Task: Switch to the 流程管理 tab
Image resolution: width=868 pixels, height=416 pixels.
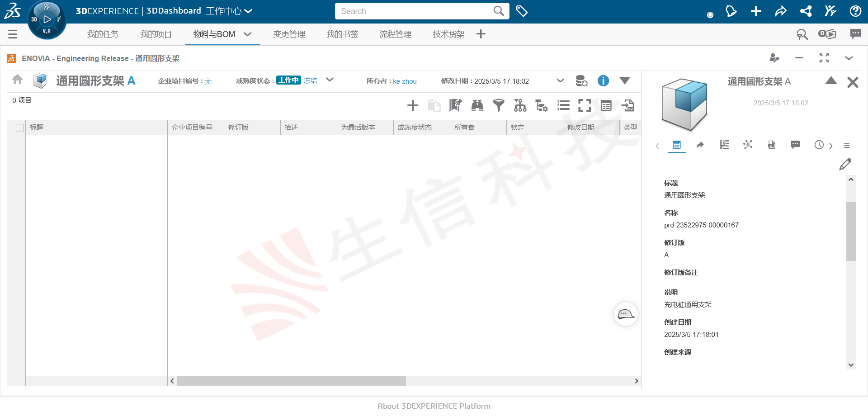Action: pos(395,34)
